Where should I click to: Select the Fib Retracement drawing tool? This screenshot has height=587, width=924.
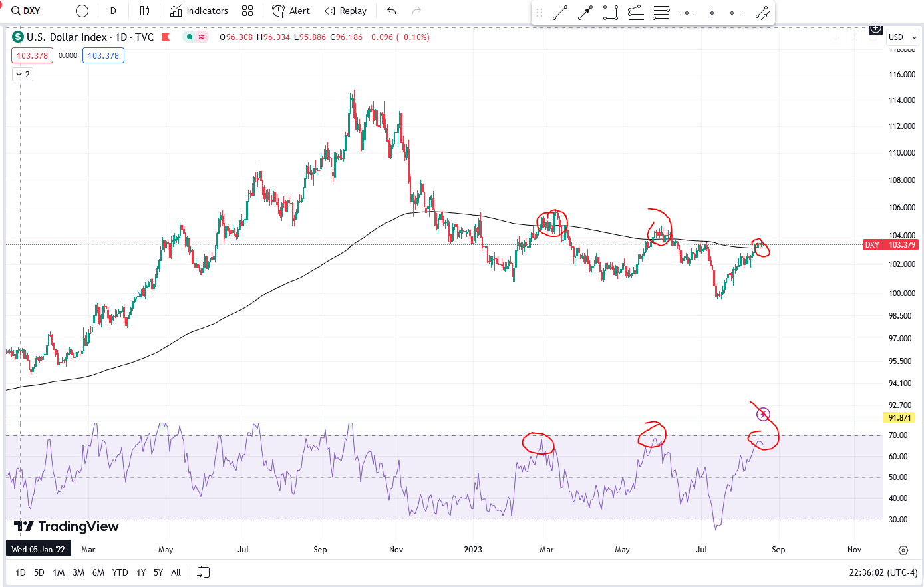(x=636, y=13)
